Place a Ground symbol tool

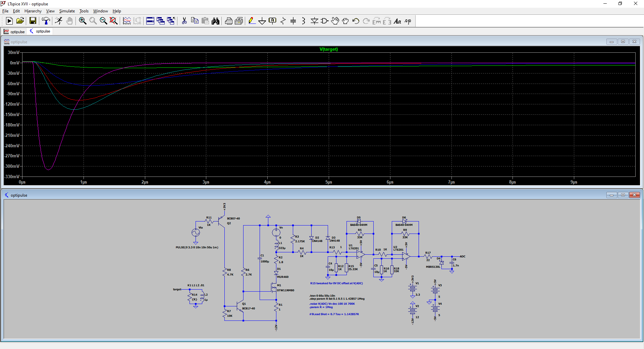tap(262, 21)
